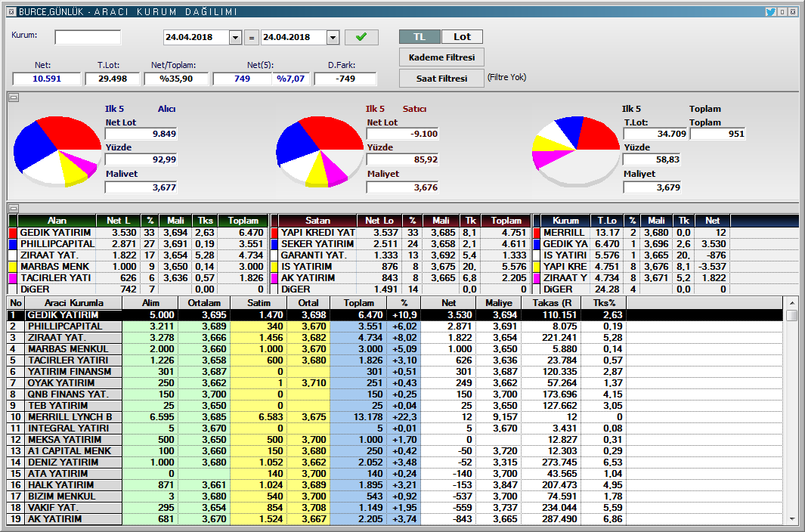The height and width of the screenshot is (532, 805).
Task: Click the Net value field 10.591
Action: click(47, 79)
